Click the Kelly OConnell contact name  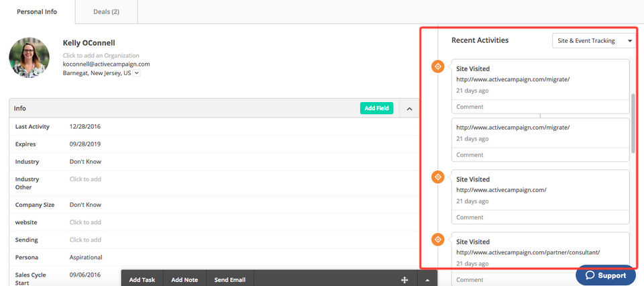click(89, 43)
